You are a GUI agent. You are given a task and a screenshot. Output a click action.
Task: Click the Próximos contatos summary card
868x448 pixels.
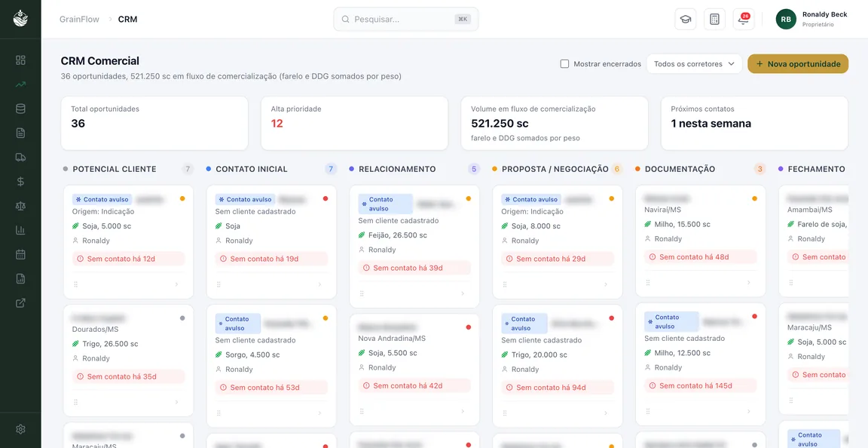[754, 123]
